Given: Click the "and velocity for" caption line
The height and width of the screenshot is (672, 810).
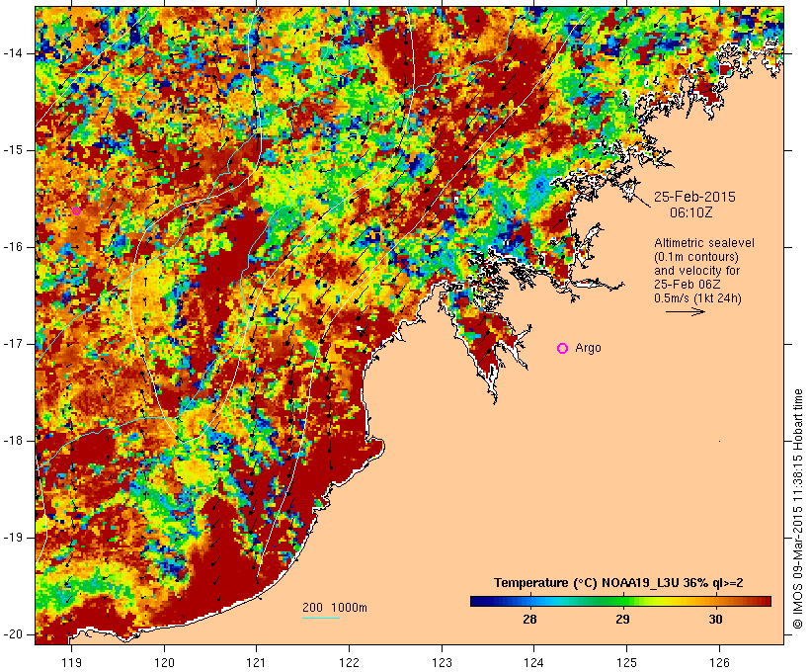Looking at the screenshot, I should [696, 271].
